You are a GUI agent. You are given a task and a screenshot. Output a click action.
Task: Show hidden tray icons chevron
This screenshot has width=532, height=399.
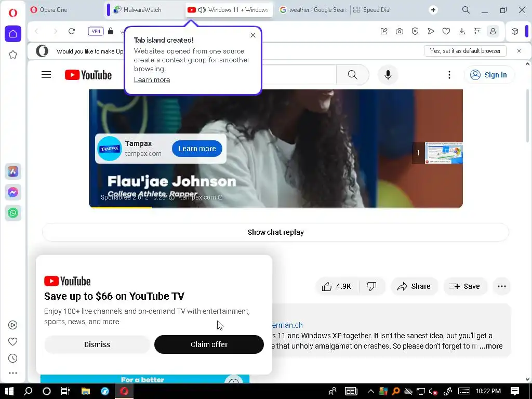[x=370, y=391]
